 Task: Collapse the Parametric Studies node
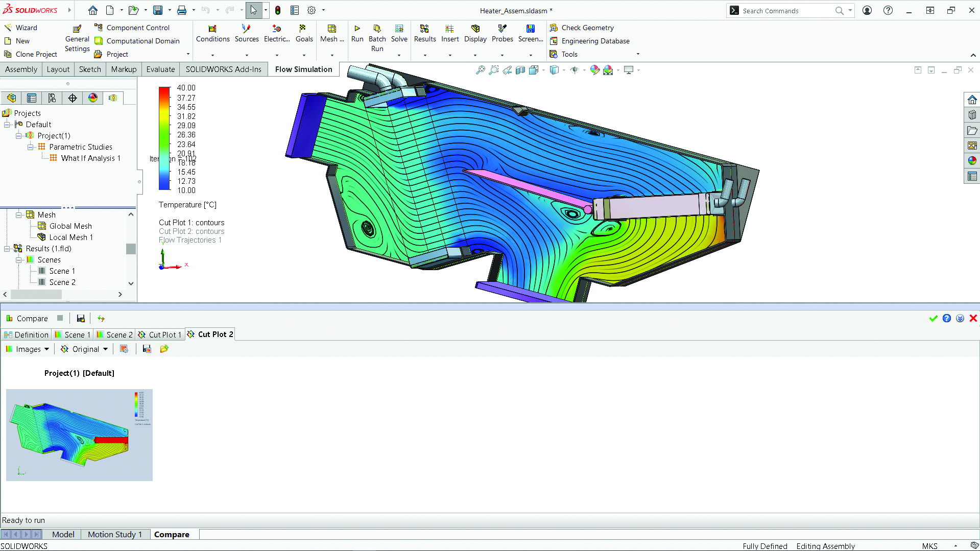[x=30, y=147]
